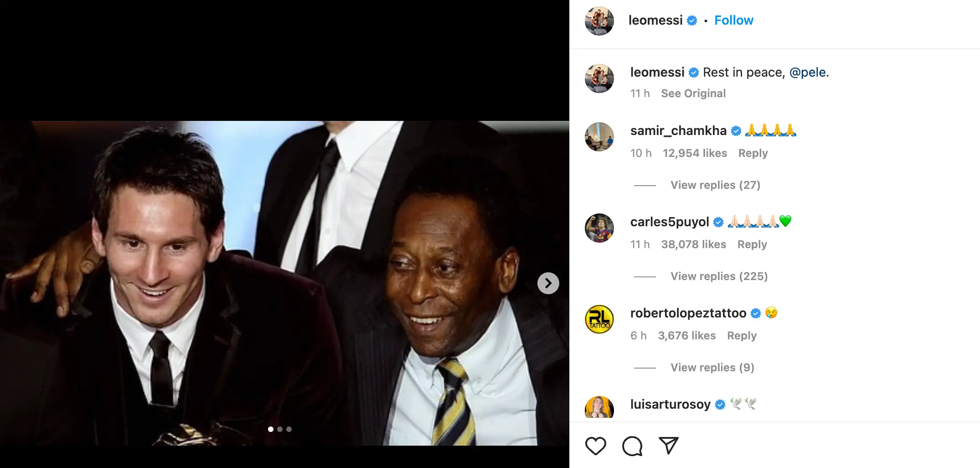Go to next photo with carousel arrow

click(548, 283)
